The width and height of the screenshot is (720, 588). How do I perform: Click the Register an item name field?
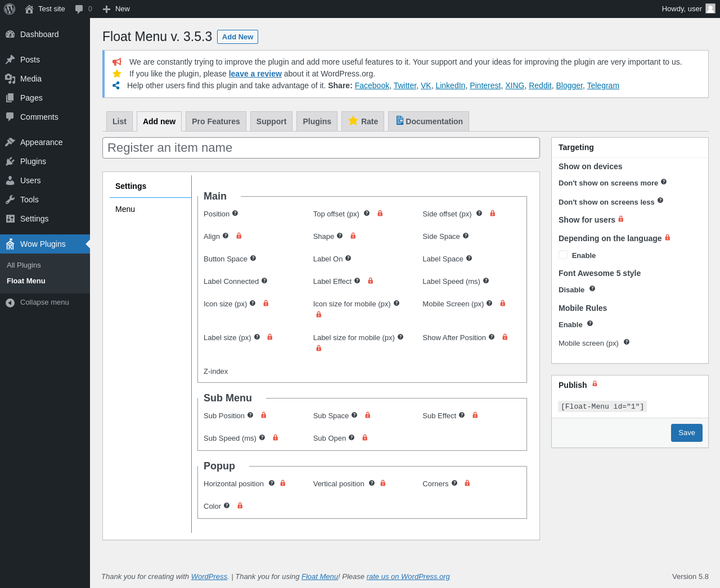click(321, 148)
